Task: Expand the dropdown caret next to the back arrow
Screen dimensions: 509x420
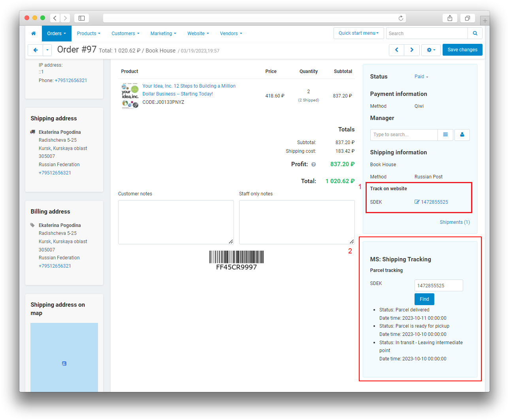Action: pos(47,50)
